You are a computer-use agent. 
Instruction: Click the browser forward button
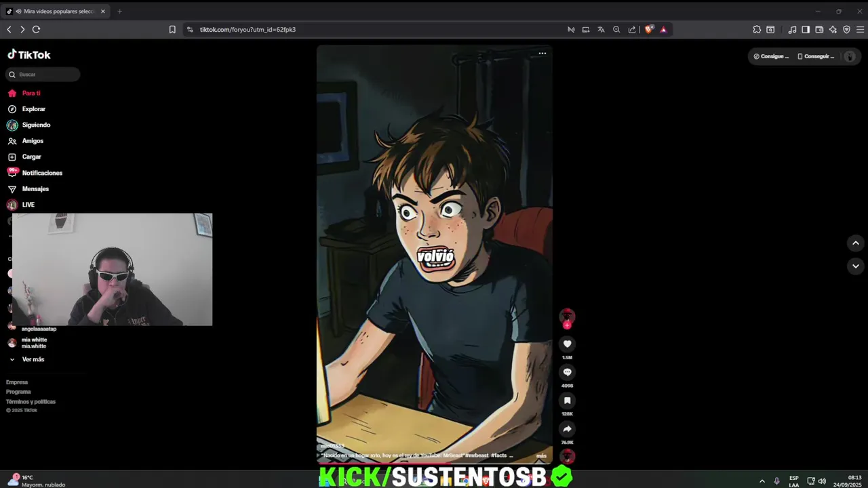(22, 30)
